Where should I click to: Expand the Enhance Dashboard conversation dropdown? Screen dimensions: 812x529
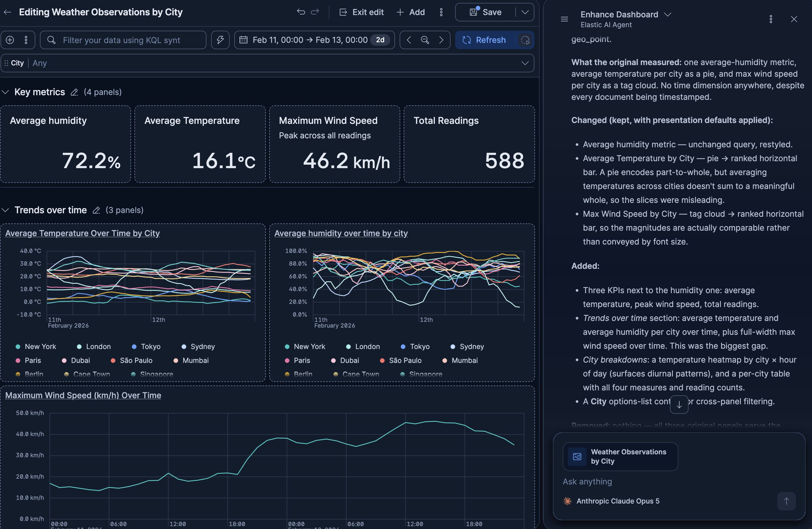tap(668, 15)
